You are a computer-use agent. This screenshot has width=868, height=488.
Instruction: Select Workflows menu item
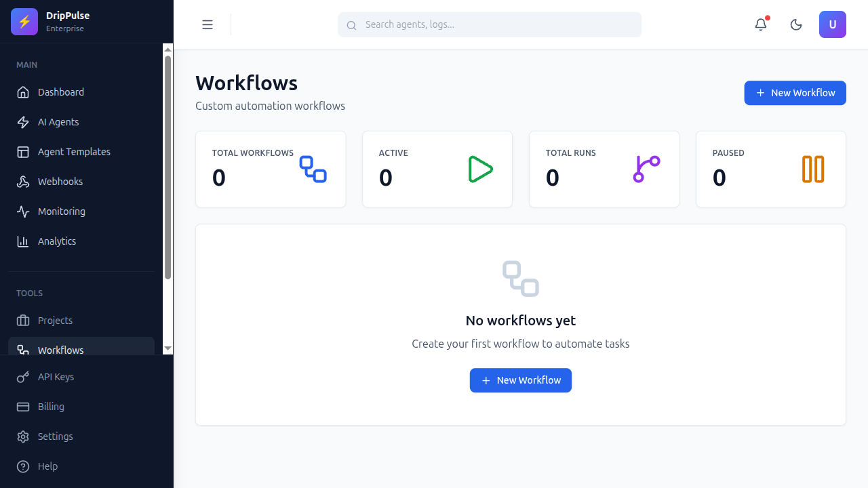click(81, 346)
